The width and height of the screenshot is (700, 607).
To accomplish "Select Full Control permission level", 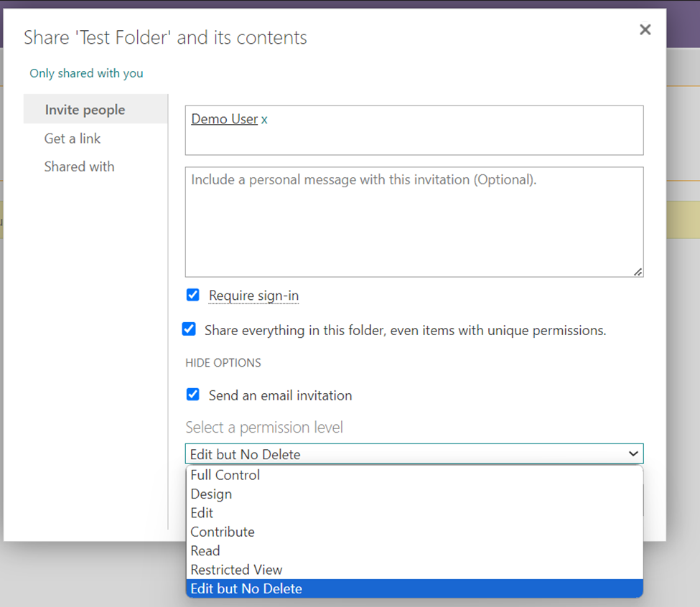I will coord(225,475).
